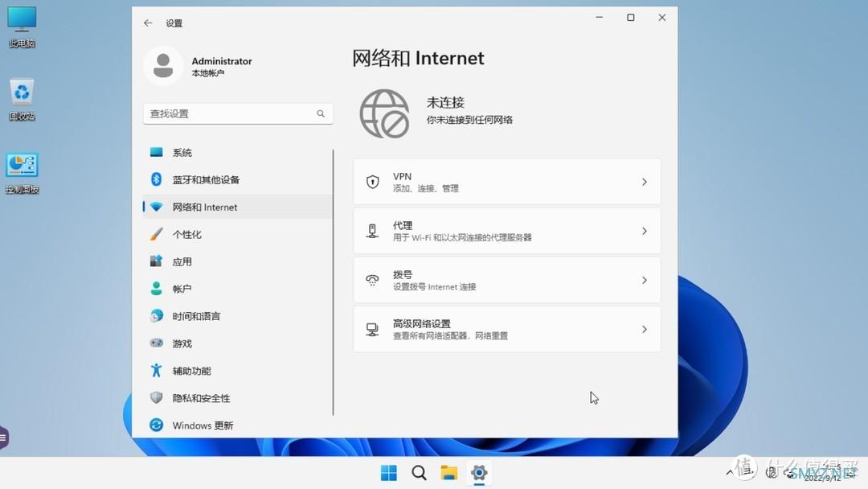The width and height of the screenshot is (868, 489).
Task: Open 应用 settings category
Action: coord(237,261)
